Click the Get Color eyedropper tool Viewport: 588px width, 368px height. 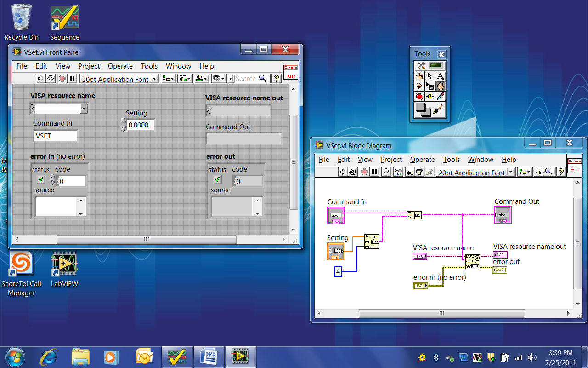(x=440, y=97)
